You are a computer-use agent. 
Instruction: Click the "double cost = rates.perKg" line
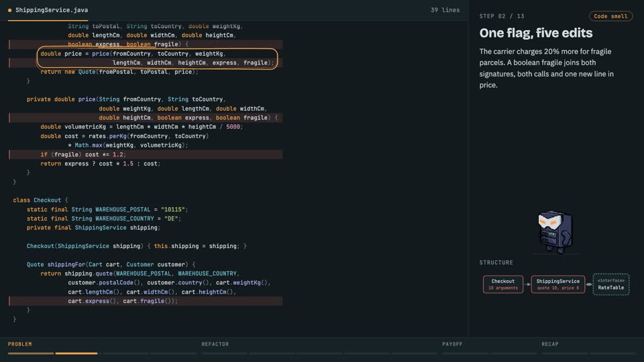pyautogui.click(x=125, y=136)
